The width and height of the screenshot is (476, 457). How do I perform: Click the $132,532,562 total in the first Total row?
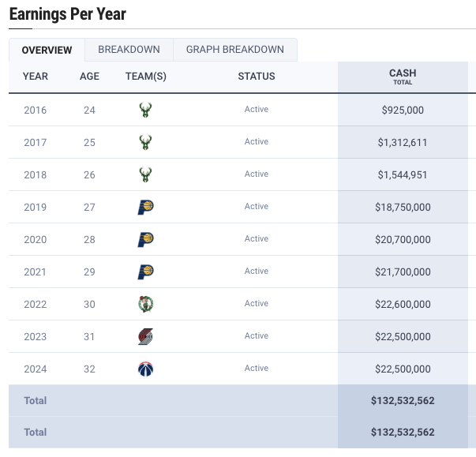click(403, 401)
